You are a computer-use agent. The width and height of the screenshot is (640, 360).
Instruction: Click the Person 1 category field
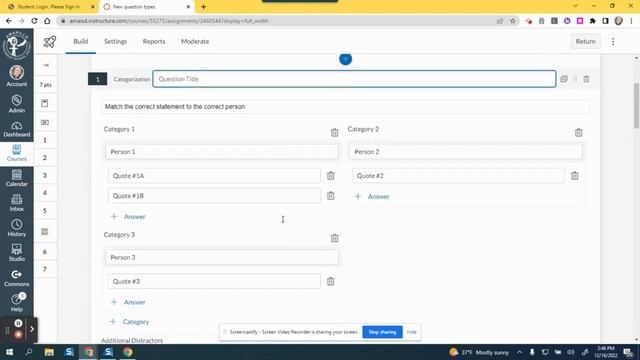pyautogui.click(x=222, y=152)
